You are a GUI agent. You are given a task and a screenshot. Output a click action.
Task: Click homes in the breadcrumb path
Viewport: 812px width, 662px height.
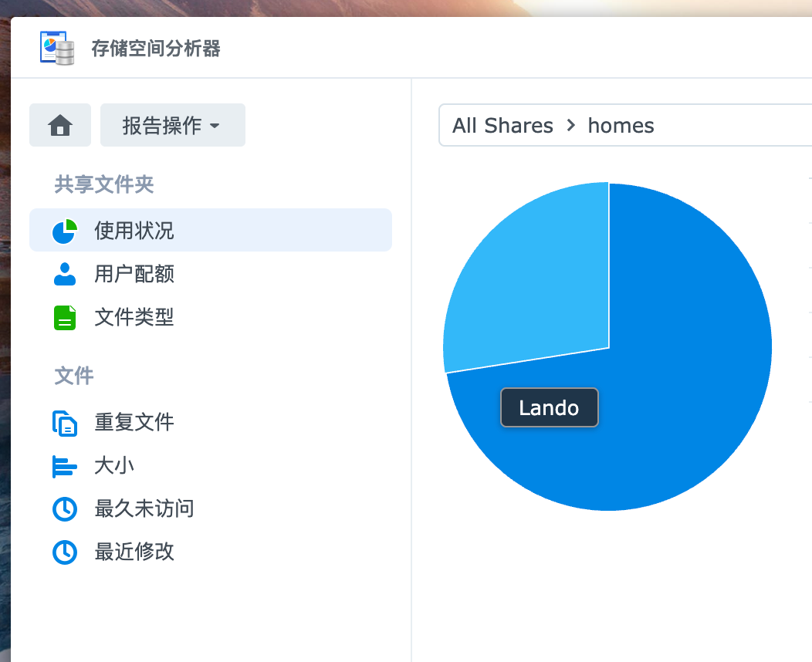(621, 125)
